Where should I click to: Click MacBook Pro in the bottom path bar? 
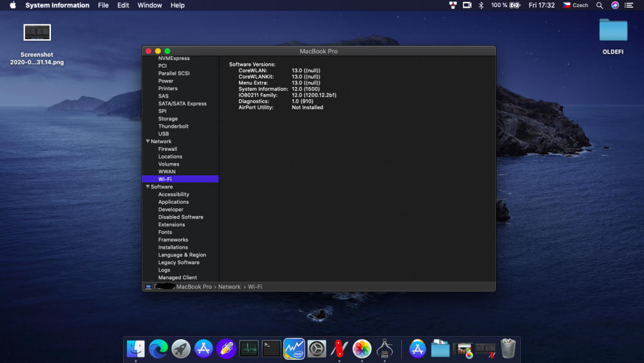[x=194, y=287]
